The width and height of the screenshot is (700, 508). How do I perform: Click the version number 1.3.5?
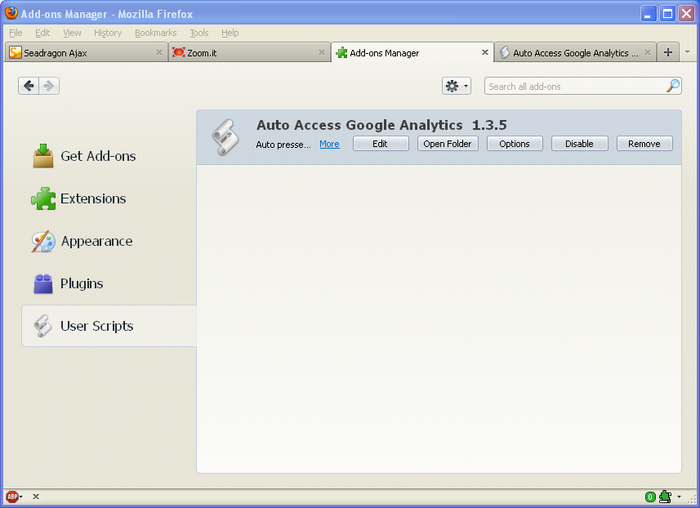489,125
